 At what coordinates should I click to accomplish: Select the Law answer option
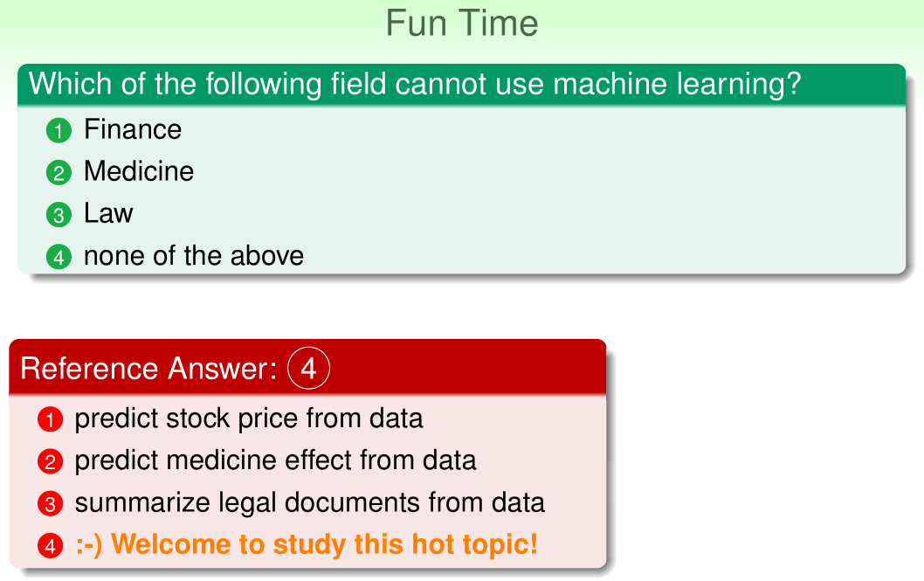(108, 213)
